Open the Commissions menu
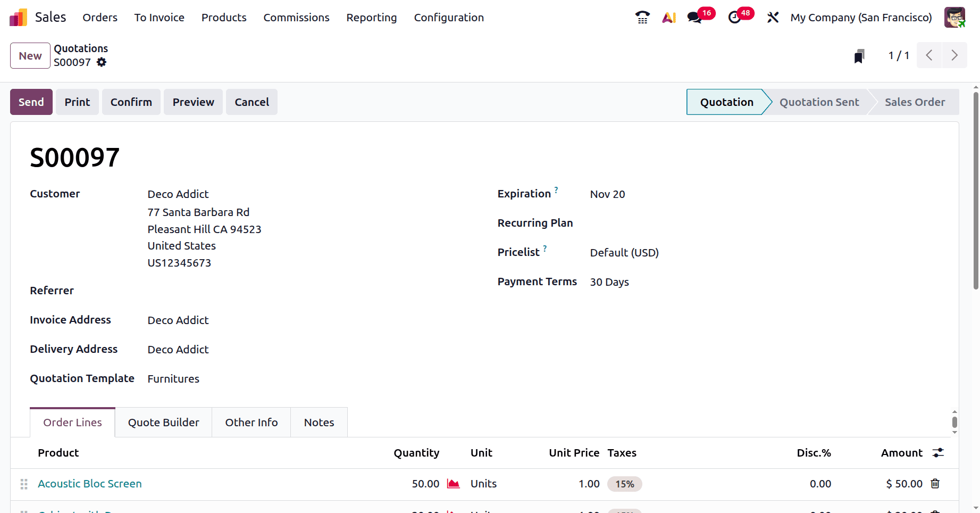The width and height of the screenshot is (980, 513). point(297,18)
